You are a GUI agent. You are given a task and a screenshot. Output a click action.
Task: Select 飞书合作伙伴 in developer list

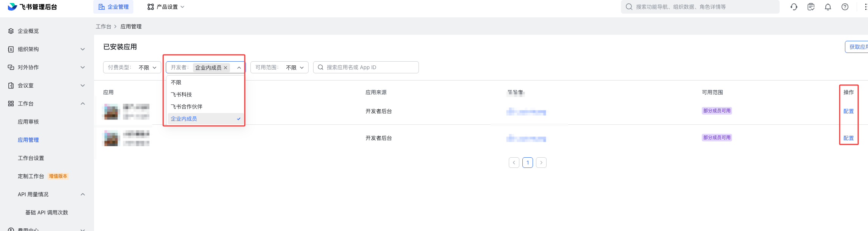[x=187, y=107]
